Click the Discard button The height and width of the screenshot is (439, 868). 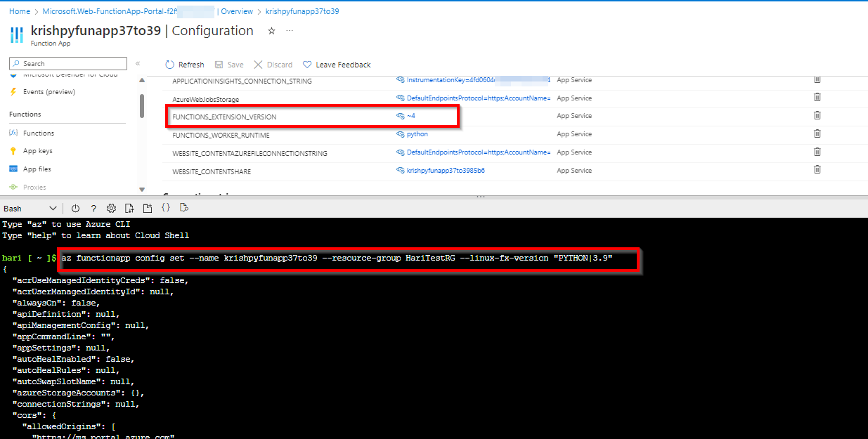[x=273, y=65]
